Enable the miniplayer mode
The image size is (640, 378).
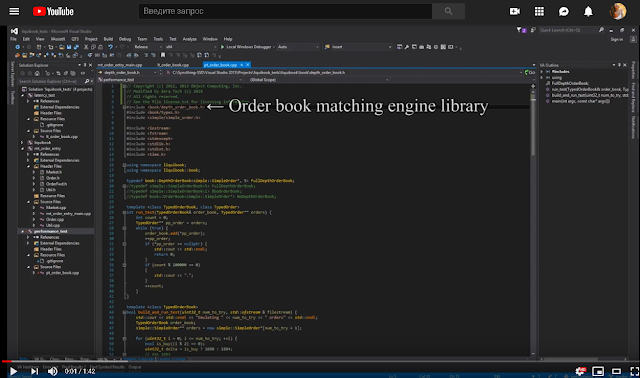[598, 371]
